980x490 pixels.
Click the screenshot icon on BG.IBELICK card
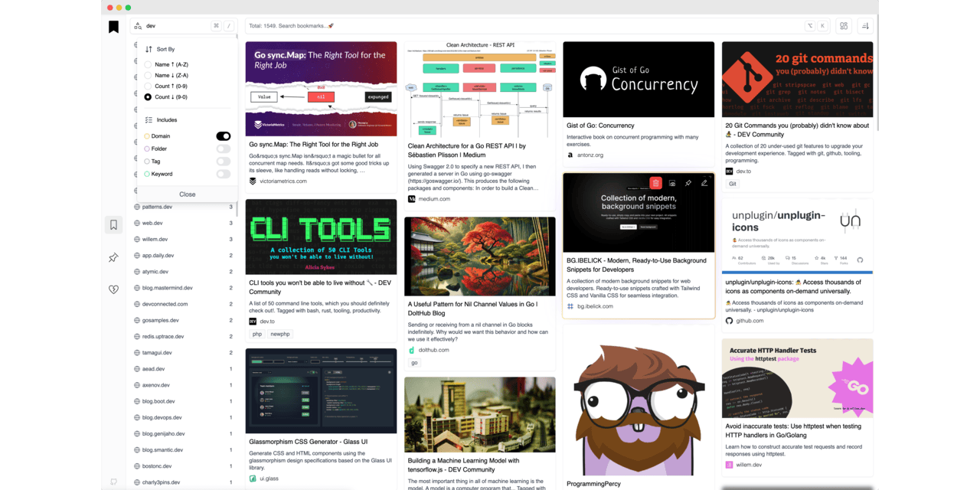point(671,183)
